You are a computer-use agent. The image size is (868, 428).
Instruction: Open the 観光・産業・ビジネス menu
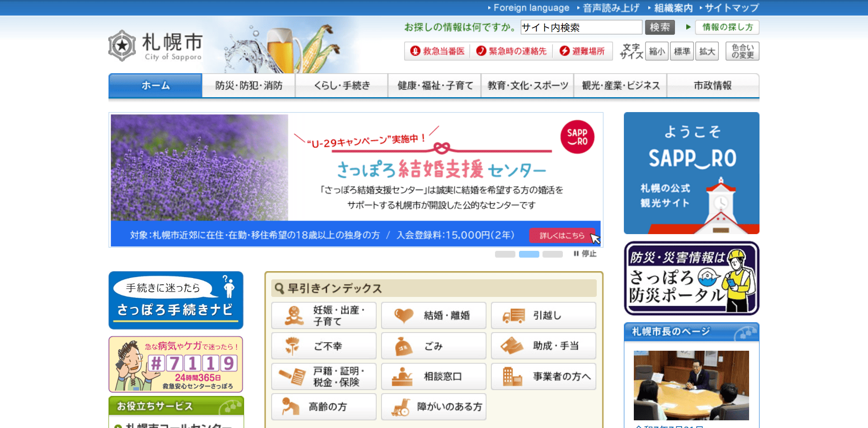coord(621,85)
